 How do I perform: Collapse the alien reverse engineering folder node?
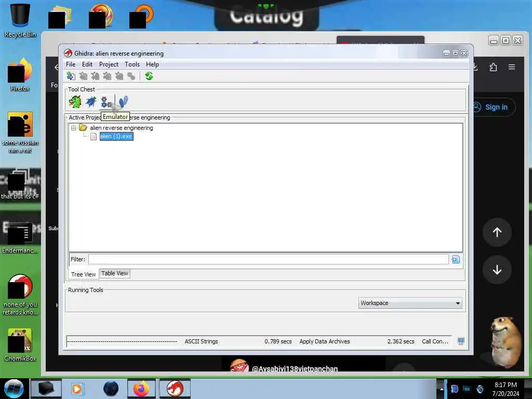(x=73, y=128)
